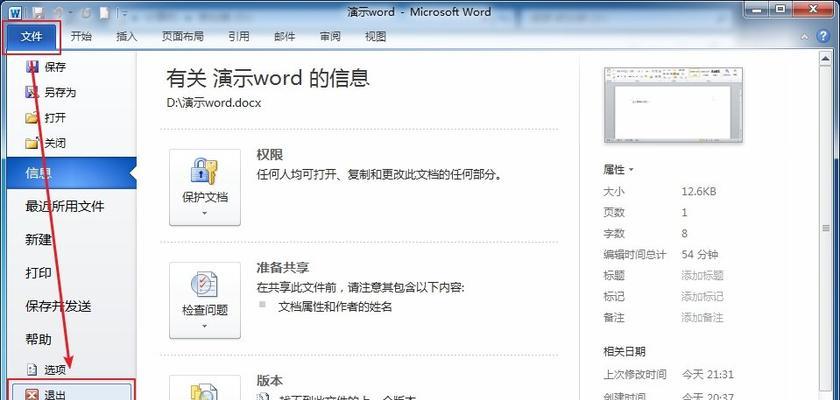Click 添加备注 field
Viewport: 840px width, 400px height.
pyautogui.click(x=702, y=318)
